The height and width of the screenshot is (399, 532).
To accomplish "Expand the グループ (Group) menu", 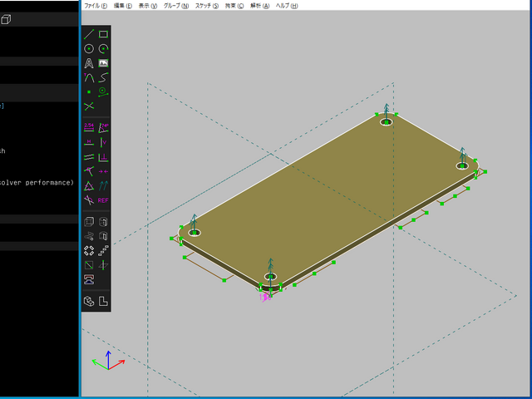I will coord(176,5).
